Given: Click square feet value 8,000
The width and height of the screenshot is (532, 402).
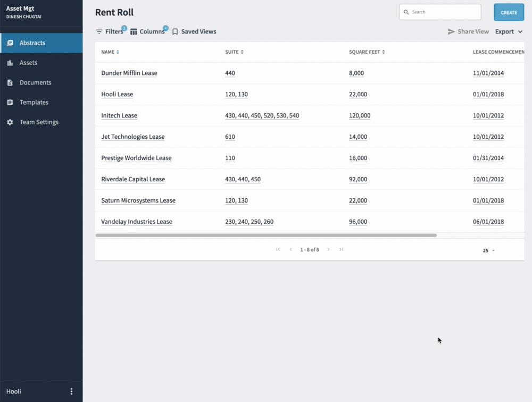Looking at the screenshot, I should (x=356, y=73).
